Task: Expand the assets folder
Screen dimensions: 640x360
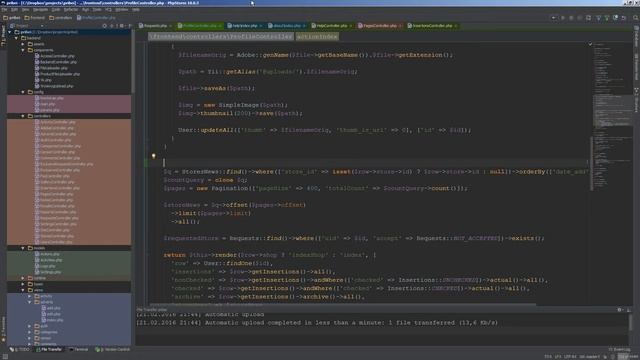Action: click(23, 44)
